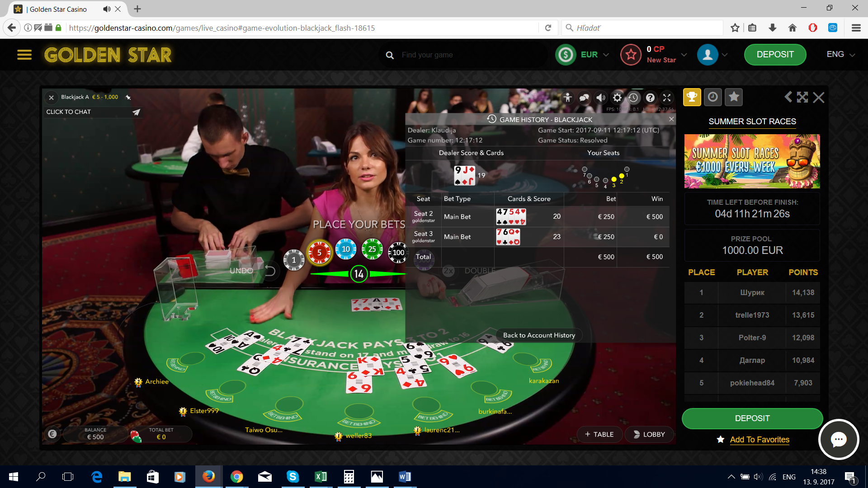Select the 1 value chip
868x488 pixels.
(294, 260)
